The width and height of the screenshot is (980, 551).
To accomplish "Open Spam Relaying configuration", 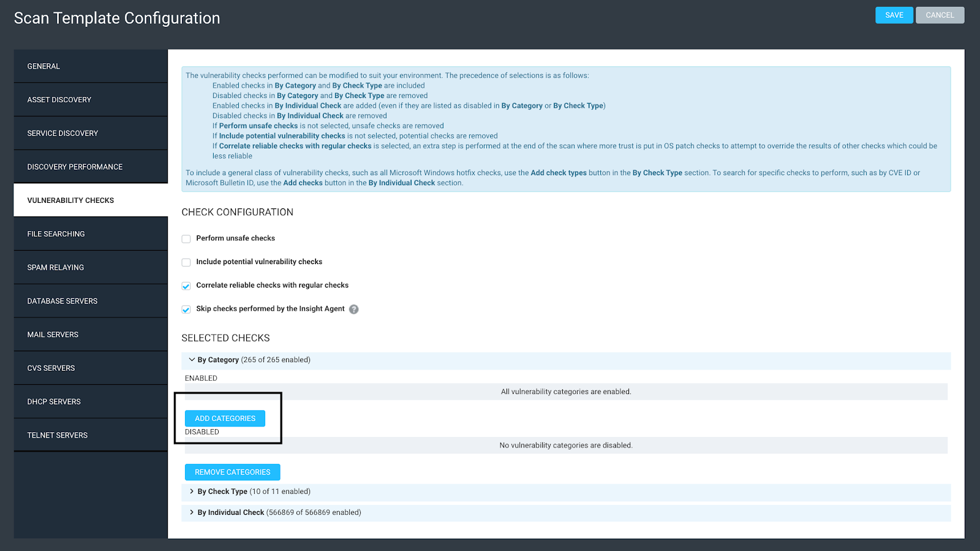I will (x=91, y=267).
